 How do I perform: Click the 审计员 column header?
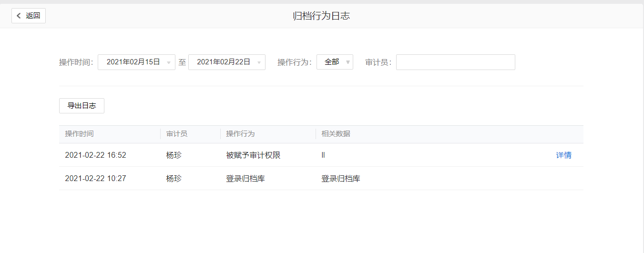pos(177,134)
